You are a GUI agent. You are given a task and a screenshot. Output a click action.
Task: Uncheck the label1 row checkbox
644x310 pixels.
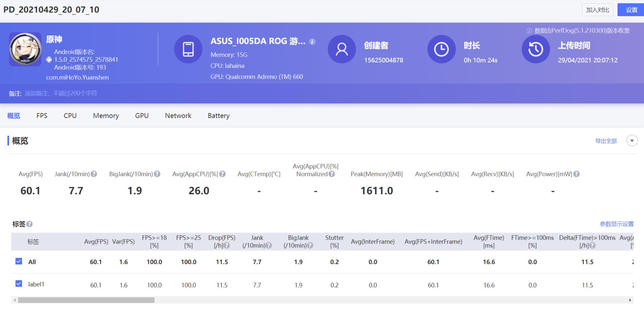click(19, 284)
